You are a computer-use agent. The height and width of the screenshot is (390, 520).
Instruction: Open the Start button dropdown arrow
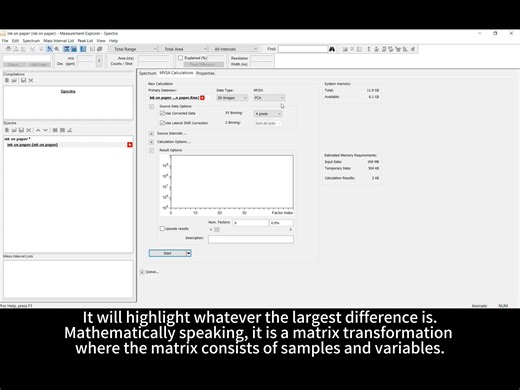189,253
